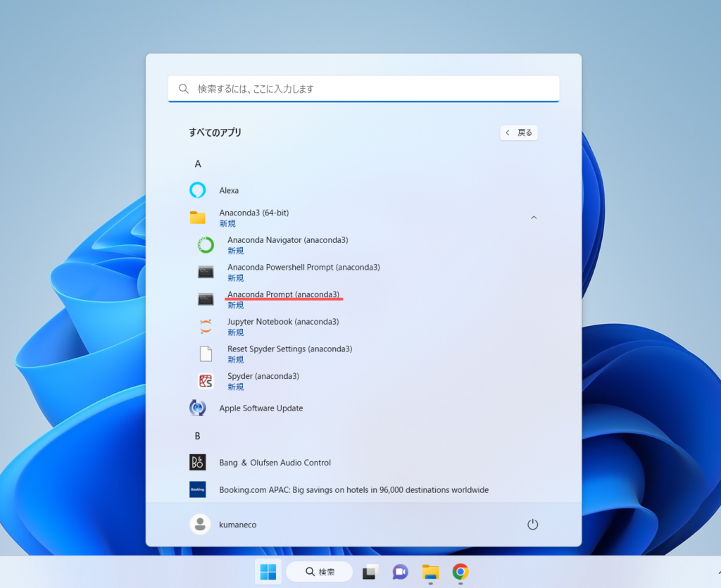Viewport: 721px width, 588px height.
Task: Select the letter B section header
Action: tap(197, 436)
